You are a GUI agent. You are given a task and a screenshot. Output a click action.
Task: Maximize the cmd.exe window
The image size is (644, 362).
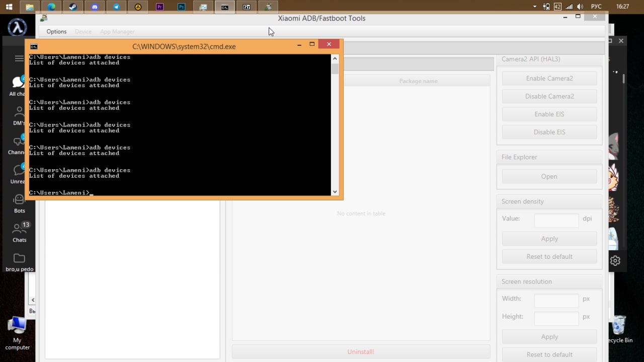pos(312,45)
